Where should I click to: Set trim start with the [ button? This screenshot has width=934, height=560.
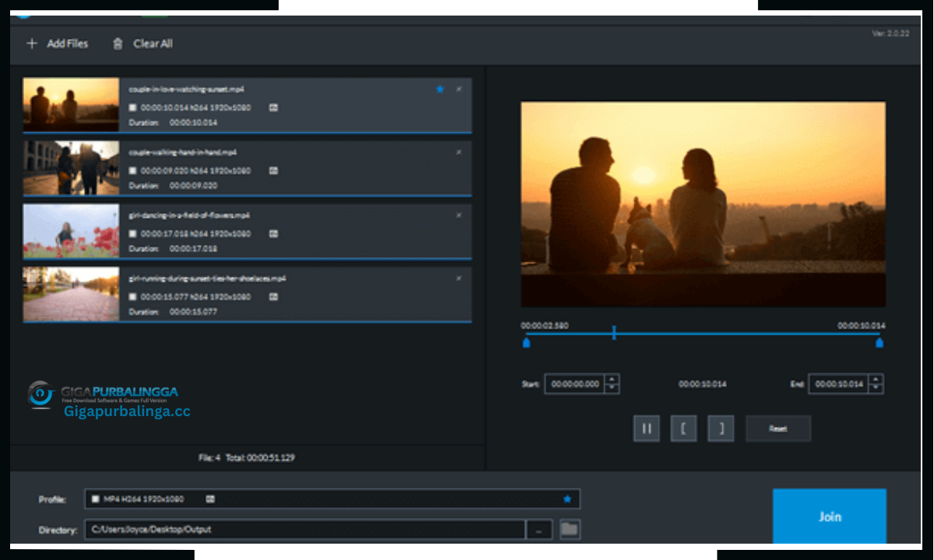click(683, 429)
